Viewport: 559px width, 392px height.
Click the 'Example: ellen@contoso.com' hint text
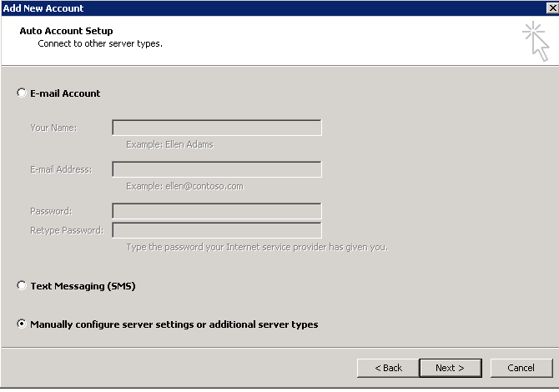[x=184, y=186]
